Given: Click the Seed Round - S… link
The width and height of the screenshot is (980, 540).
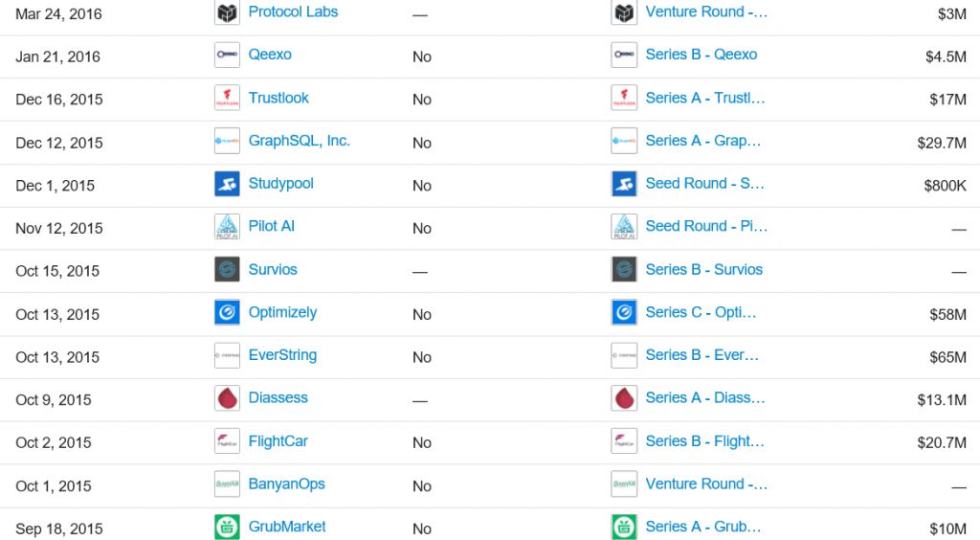Looking at the screenshot, I should coord(705,183).
